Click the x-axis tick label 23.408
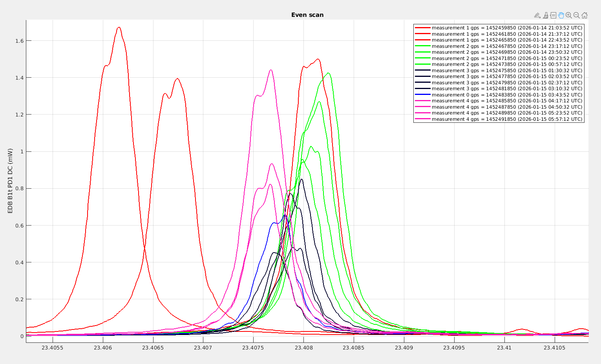601x364 pixels. click(303, 348)
